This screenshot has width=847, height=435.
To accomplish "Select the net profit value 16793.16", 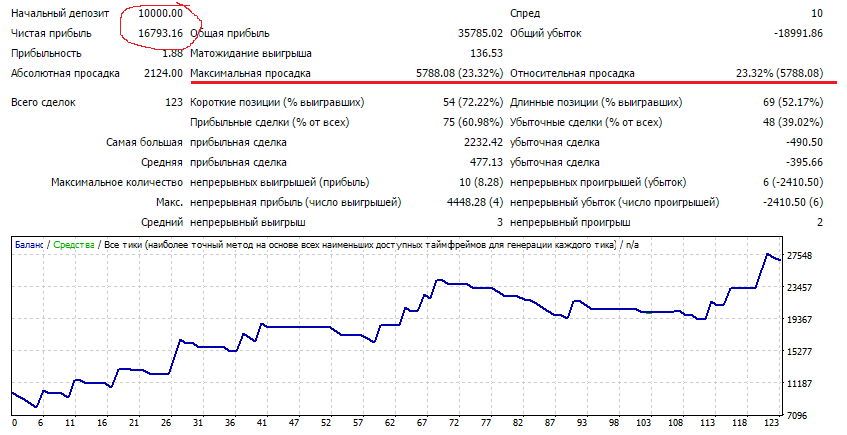I will 160,33.
